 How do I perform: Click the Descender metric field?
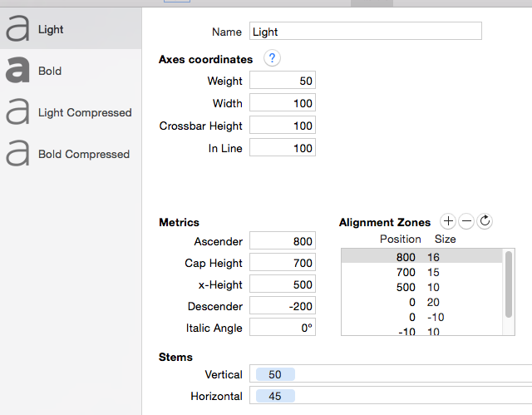(x=283, y=306)
